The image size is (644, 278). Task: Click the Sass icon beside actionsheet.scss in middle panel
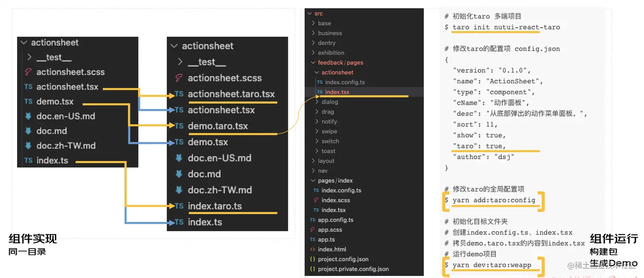[179, 78]
